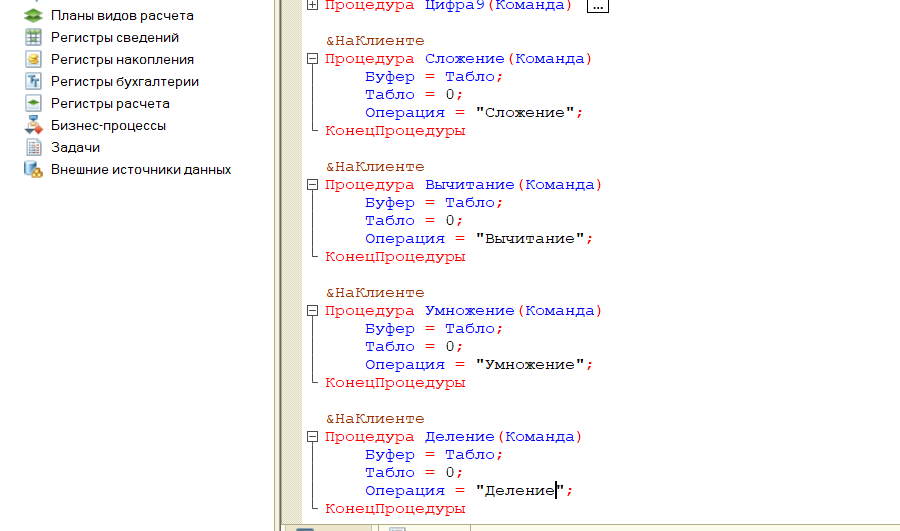Select Внешние источники данных tree item
Viewport: 900px width, 531px height.
[x=141, y=169]
